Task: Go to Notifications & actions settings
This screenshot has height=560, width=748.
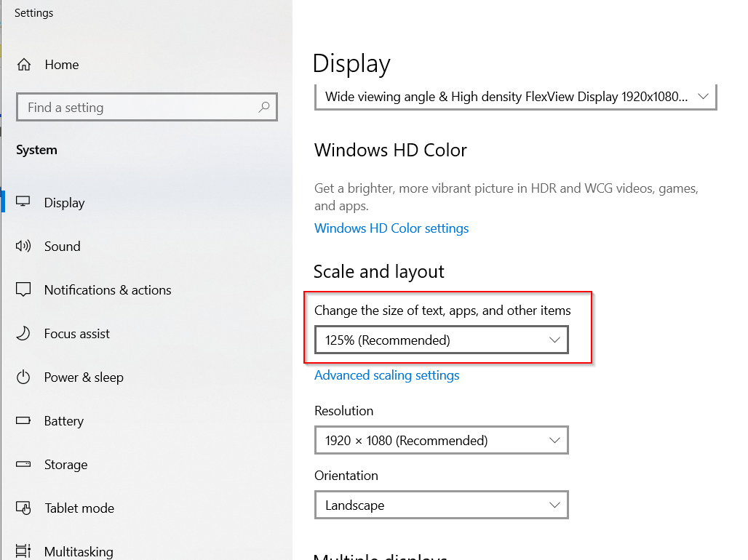Action: [108, 289]
